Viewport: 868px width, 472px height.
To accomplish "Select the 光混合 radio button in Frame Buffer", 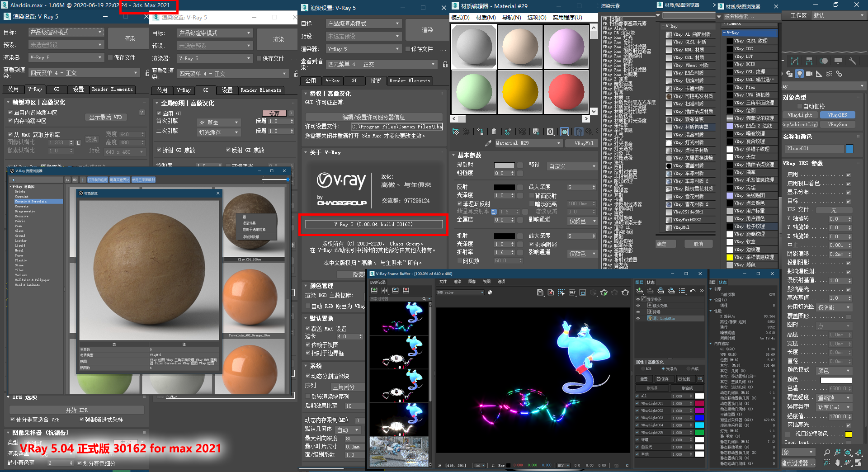I will point(663,369).
